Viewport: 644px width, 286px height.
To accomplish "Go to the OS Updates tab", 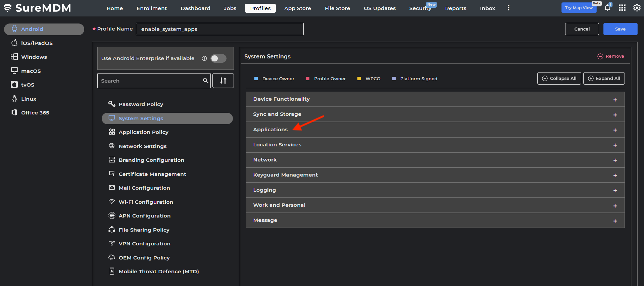I will (x=380, y=8).
